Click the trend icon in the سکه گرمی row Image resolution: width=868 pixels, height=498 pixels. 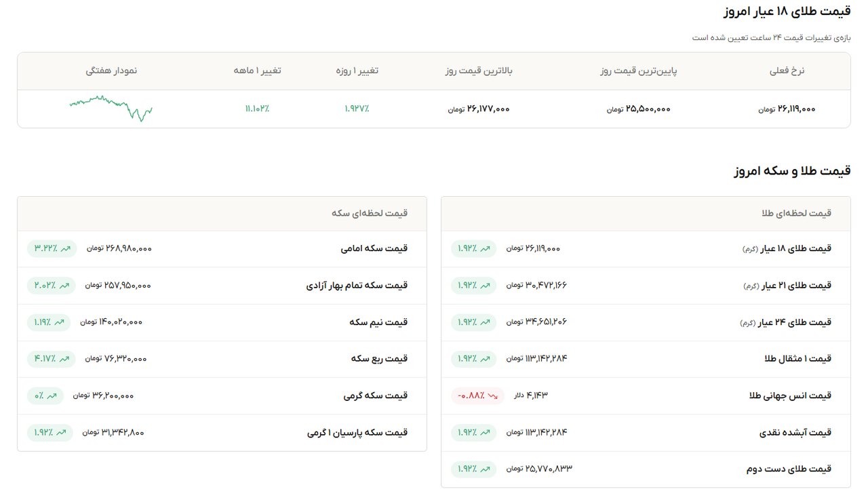pyautogui.click(x=53, y=396)
